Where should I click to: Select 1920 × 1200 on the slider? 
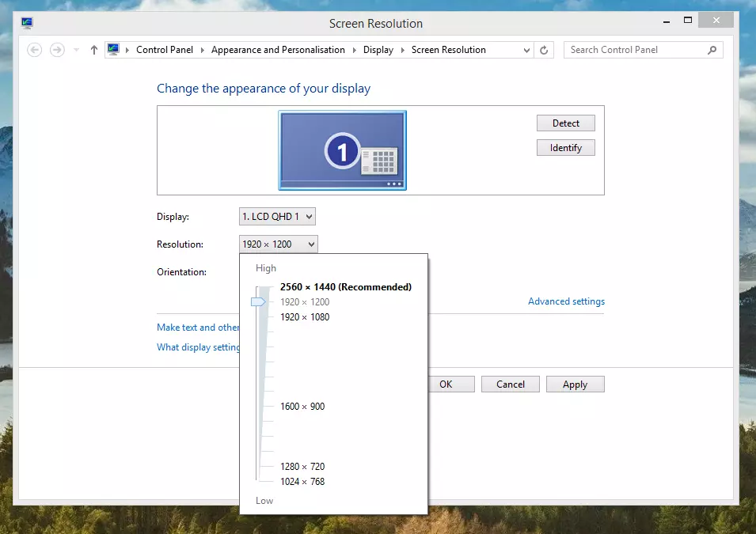click(x=305, y=301)
